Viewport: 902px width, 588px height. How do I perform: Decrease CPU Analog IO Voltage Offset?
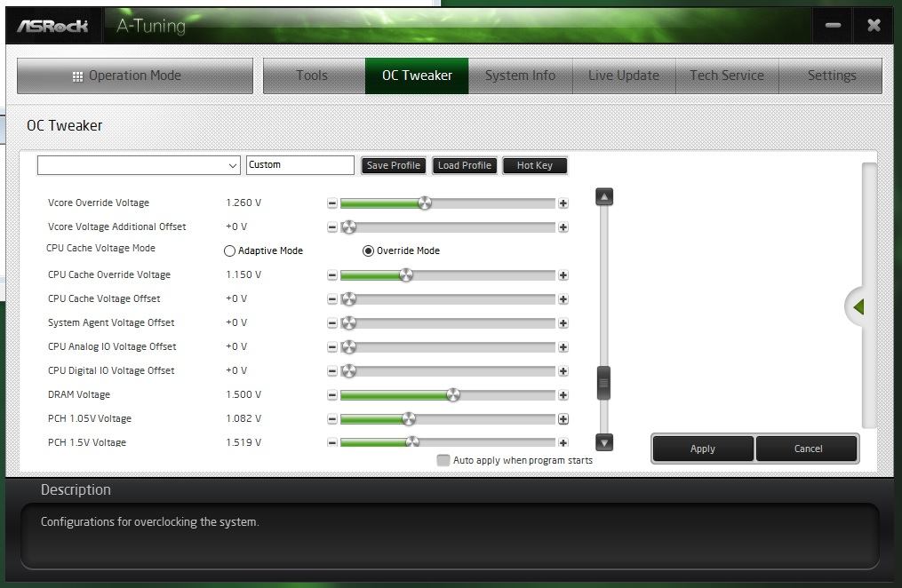(332, 347)
